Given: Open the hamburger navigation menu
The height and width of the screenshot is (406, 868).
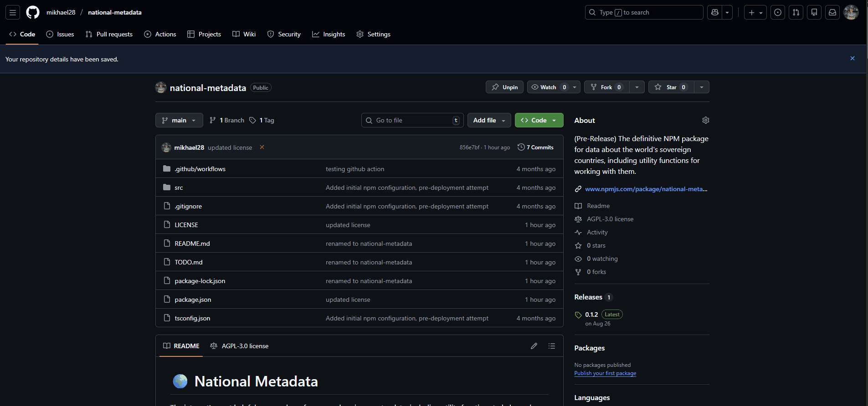Looking at the screenshot, I should (13, 13).
